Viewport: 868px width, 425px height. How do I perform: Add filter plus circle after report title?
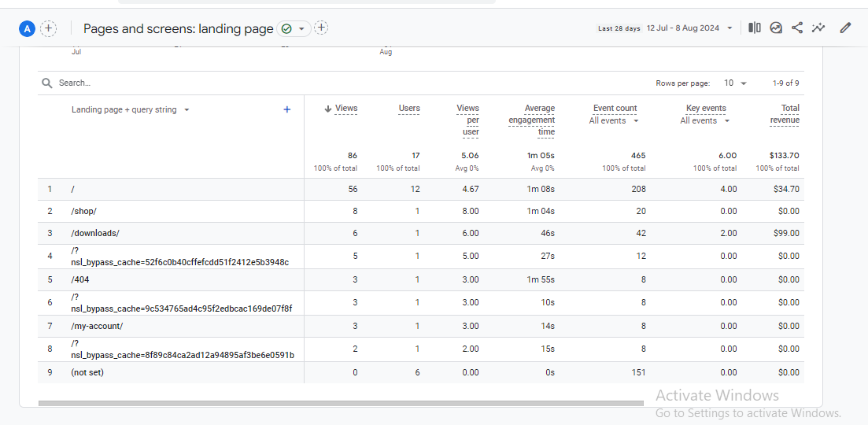click(321, 28)
